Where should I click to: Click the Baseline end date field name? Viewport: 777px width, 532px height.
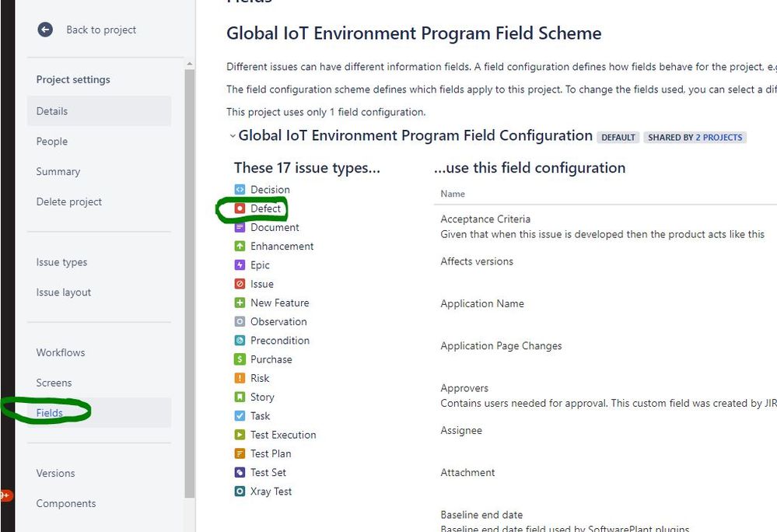pyautogui.click(x=481, y=515)
